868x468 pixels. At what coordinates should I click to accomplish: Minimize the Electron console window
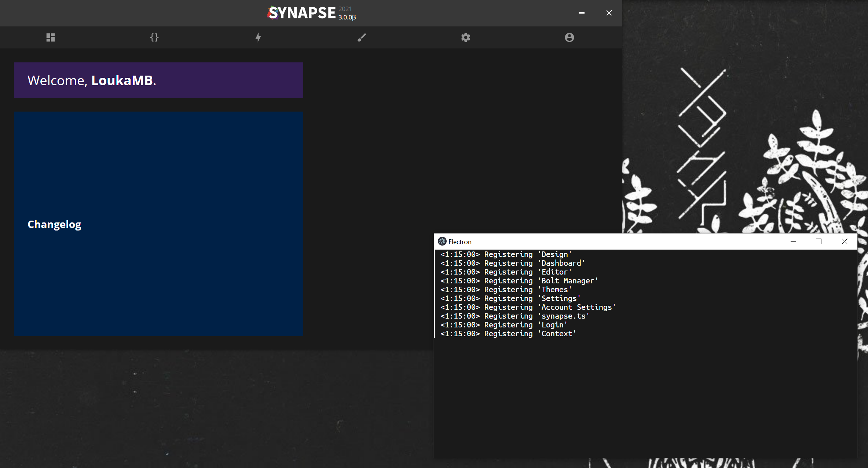793,242
